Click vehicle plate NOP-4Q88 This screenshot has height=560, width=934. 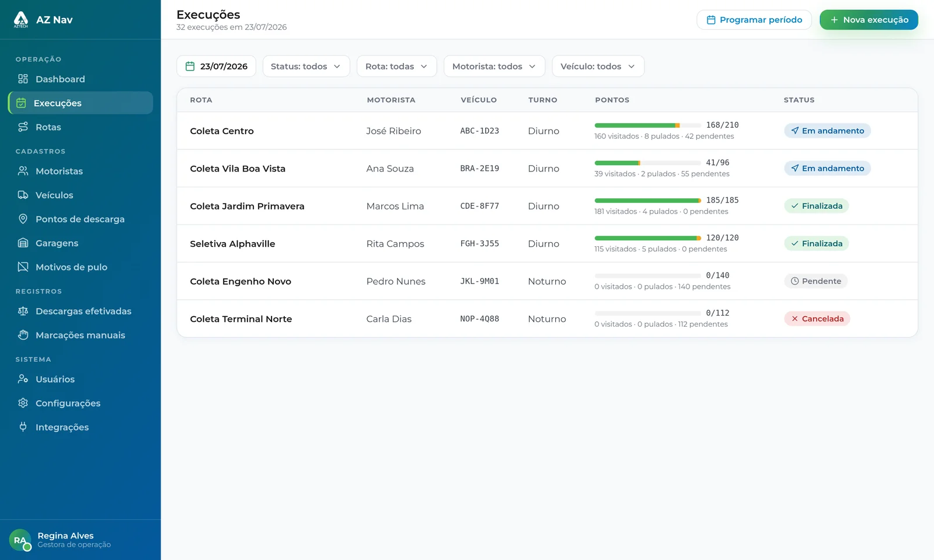[479, 318]
